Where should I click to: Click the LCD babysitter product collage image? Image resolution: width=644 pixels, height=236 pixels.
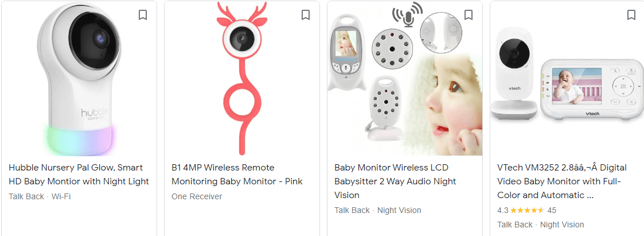[404, 79]
